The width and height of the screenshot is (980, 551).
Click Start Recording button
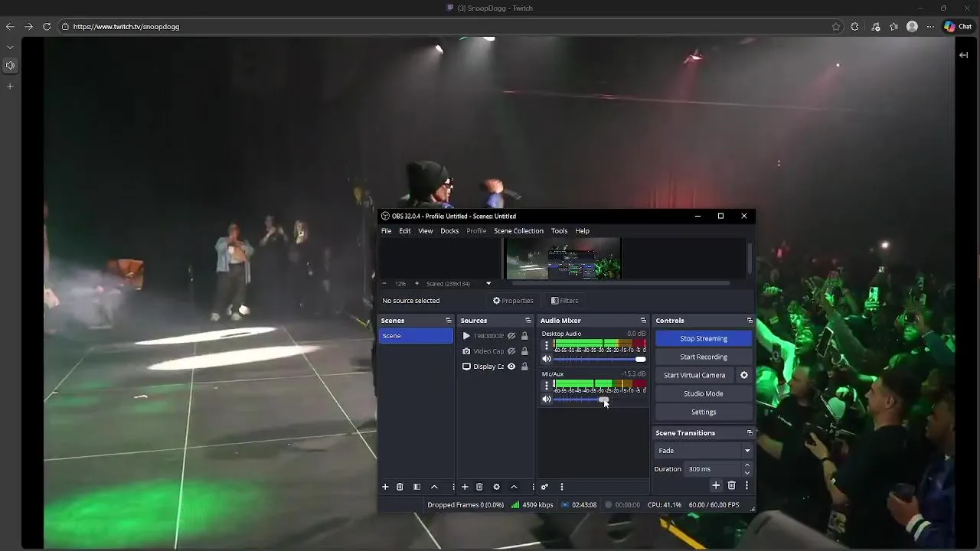pos(704,357)
